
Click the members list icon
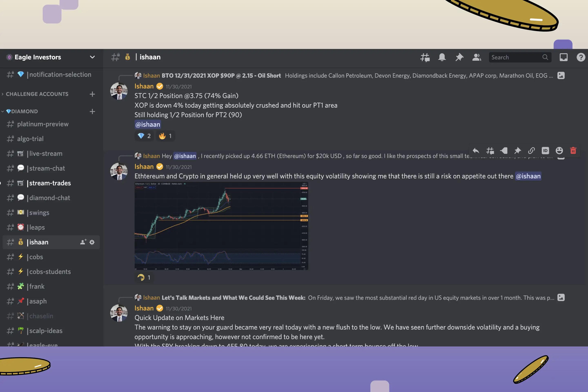(477, 57)
